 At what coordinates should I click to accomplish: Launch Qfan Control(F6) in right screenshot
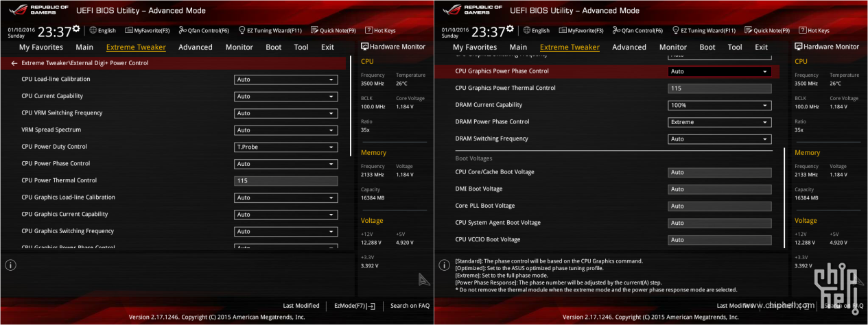click(x=637, y=30)
